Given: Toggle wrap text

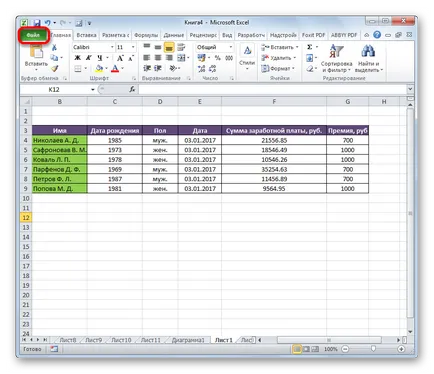Looking at the screenshot, I should [x=181, y=47].
